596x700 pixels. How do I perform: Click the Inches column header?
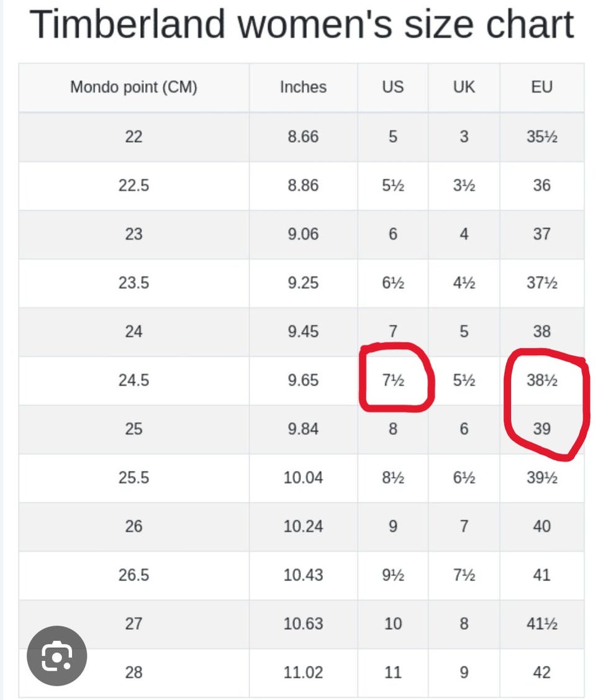tap(304, 87)
